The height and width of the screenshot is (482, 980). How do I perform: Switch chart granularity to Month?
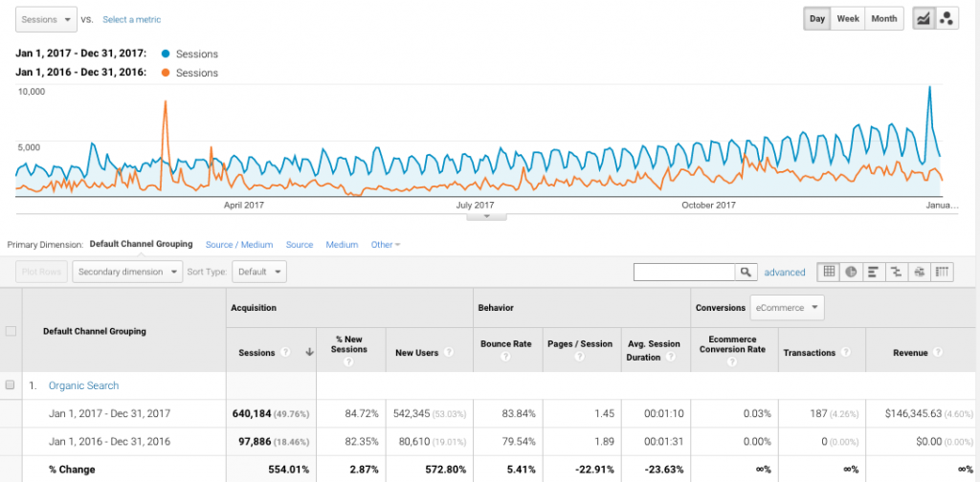coord(884,19)
